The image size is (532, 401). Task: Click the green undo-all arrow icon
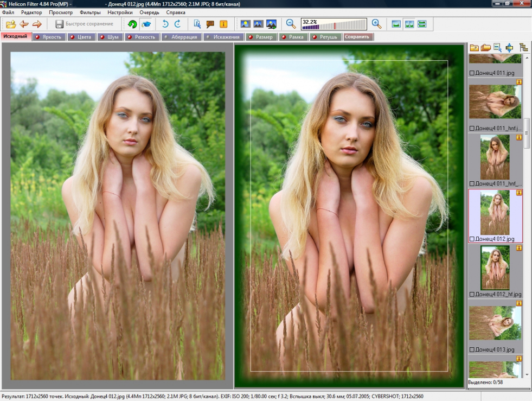click(x=132, y=24)
